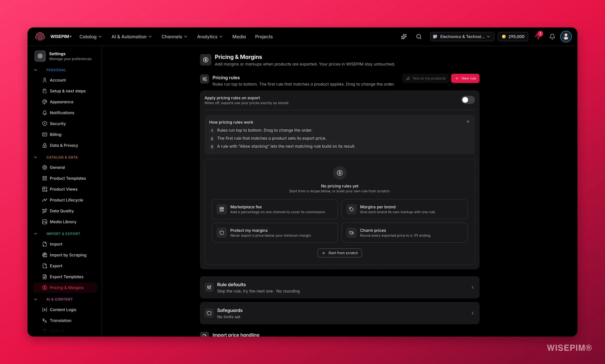Open the Analytics dropdown menu
This screenshot has width=605, height=364.
[210, 37]
